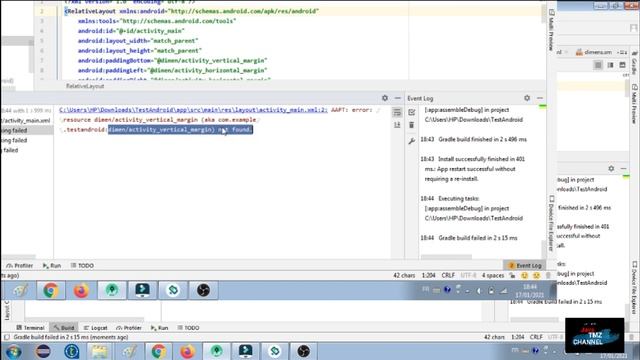
Task: Clear the Event Log with the trash icon
Action: coord(411,125)
